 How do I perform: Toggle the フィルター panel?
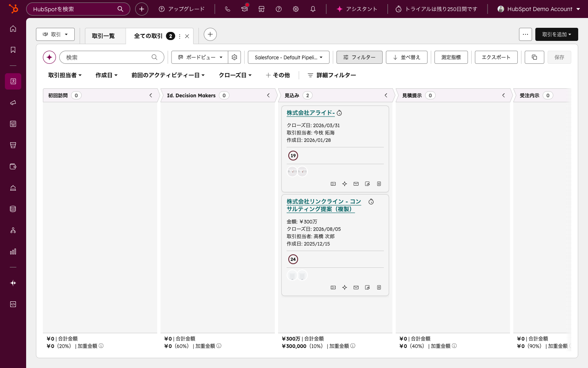point(359,57)
